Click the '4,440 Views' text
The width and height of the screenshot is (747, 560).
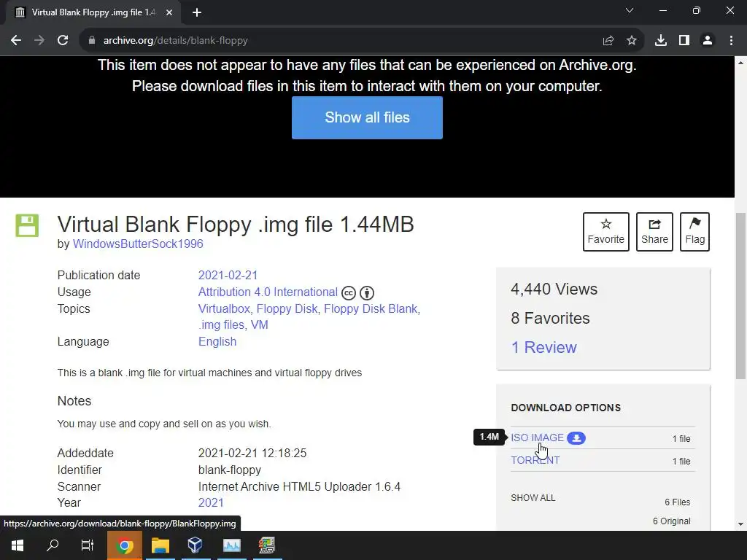click(x=554, y=289)
